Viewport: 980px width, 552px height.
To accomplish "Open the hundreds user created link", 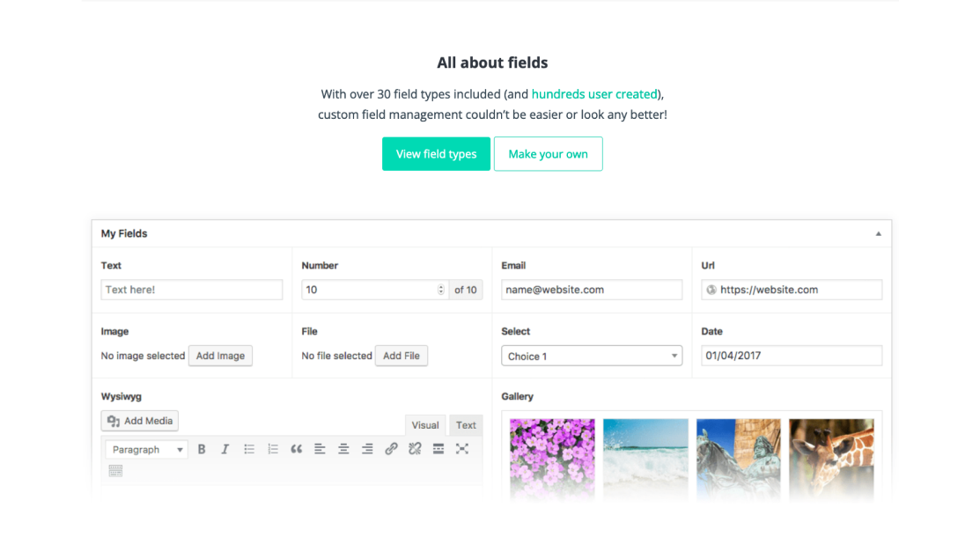I will coord(593,93).
